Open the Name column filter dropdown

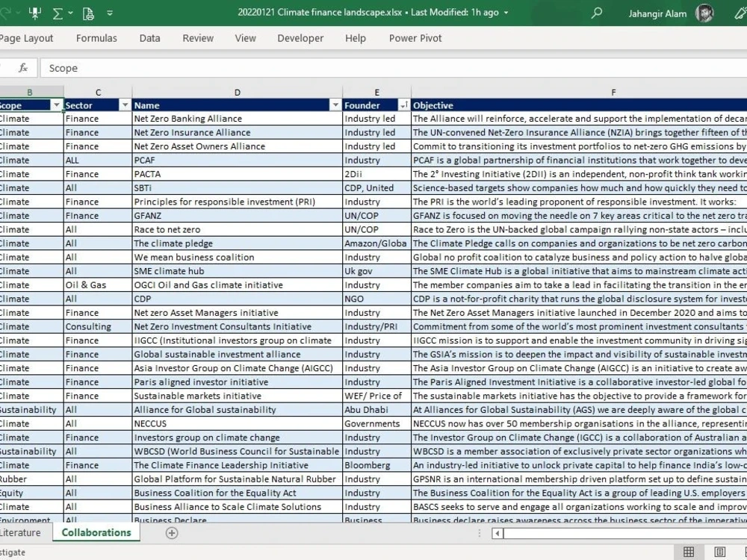(x=335, y=105)
